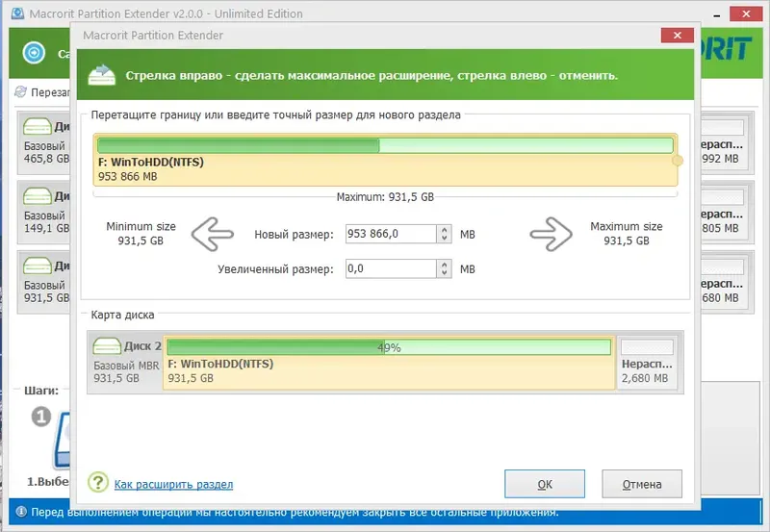Click the Новый размер input field

[x=391, y=234]
